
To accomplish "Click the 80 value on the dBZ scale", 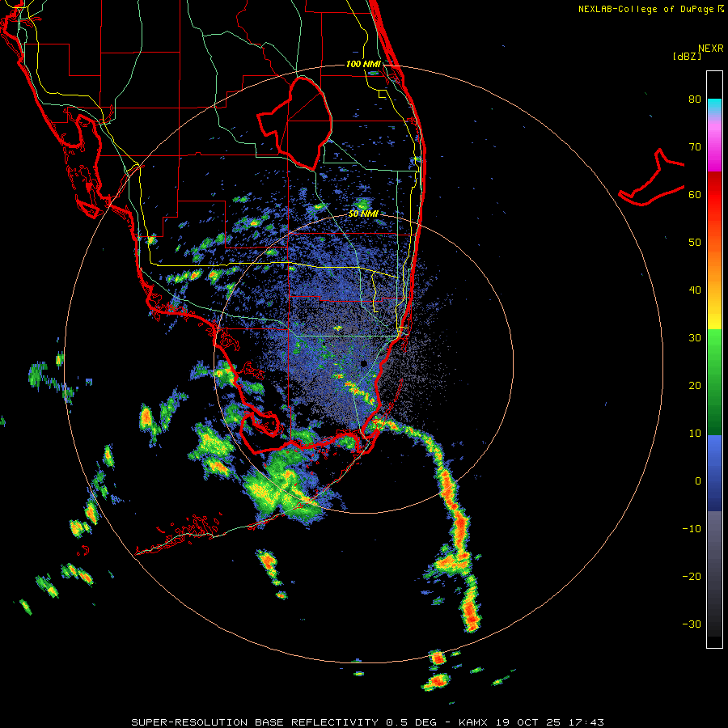I will pos(695,99).
